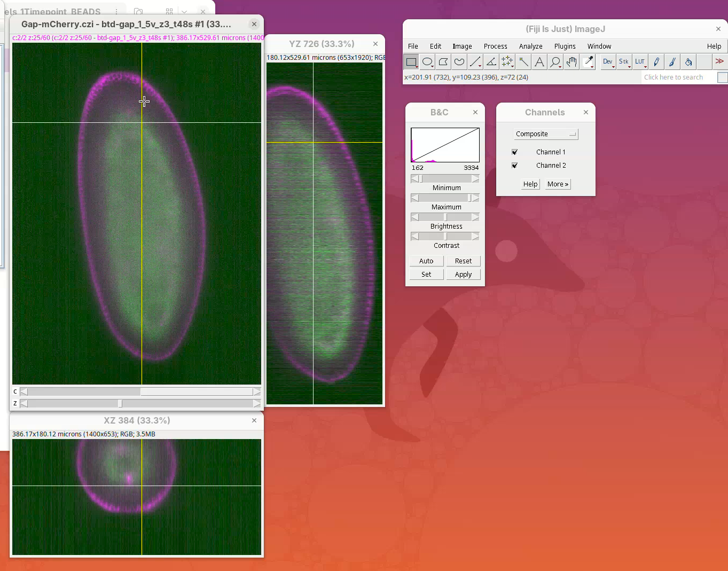The image size is (728, 571).
Task: Expand the More tools arrows
Action: pos(719,62)
